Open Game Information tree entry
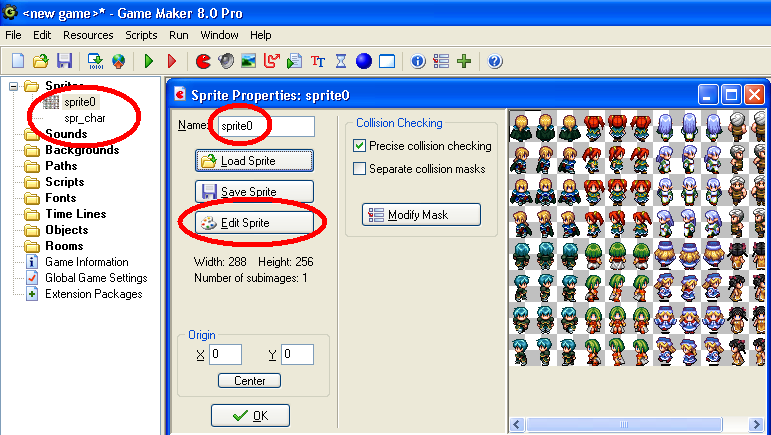This screenshot has width=771, height=435. pos(87,262)
